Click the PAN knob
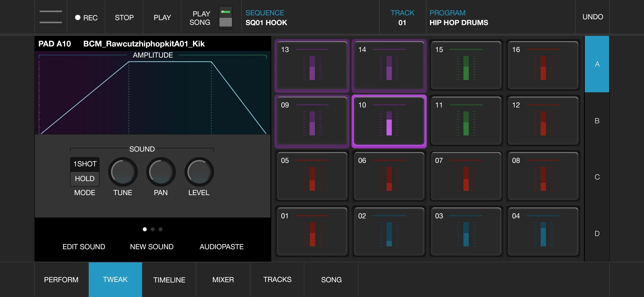 [161, 172]
